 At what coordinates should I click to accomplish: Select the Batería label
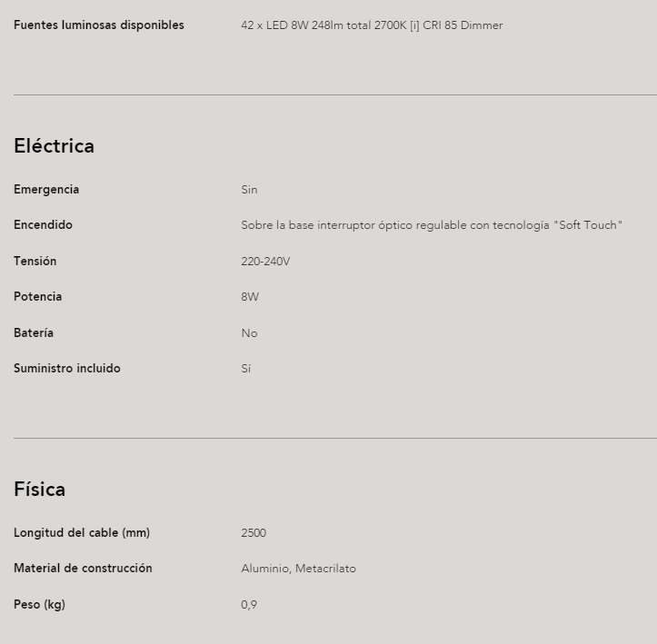click(x=34, y=332)
